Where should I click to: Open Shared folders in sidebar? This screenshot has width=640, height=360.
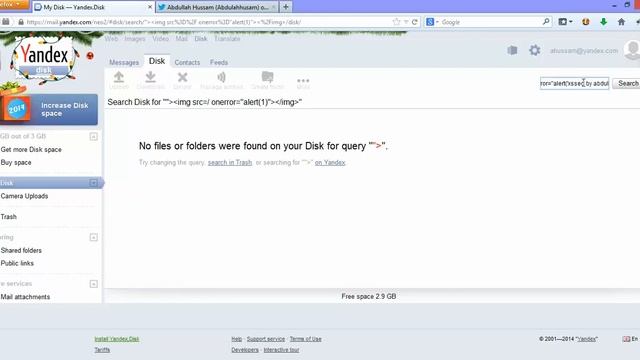[21, 250]
